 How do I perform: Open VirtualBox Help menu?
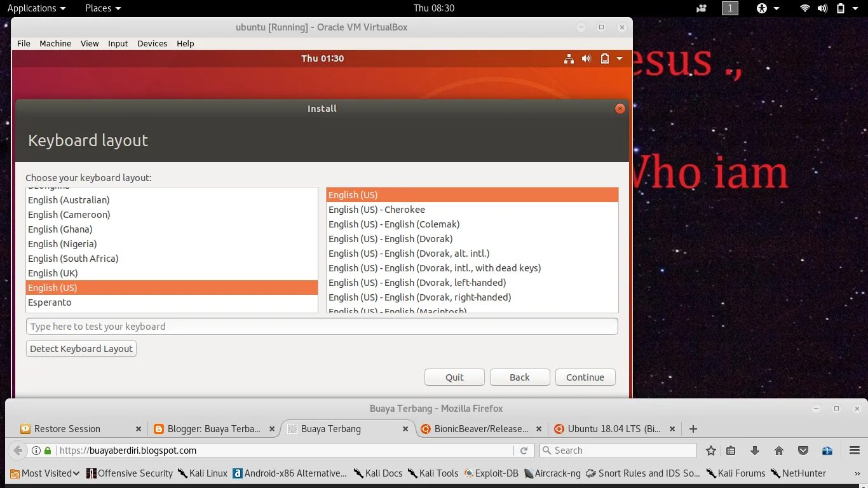point(186,44)
